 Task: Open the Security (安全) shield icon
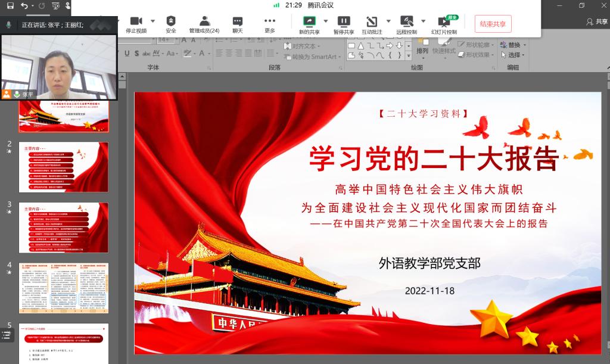(171, 21)
